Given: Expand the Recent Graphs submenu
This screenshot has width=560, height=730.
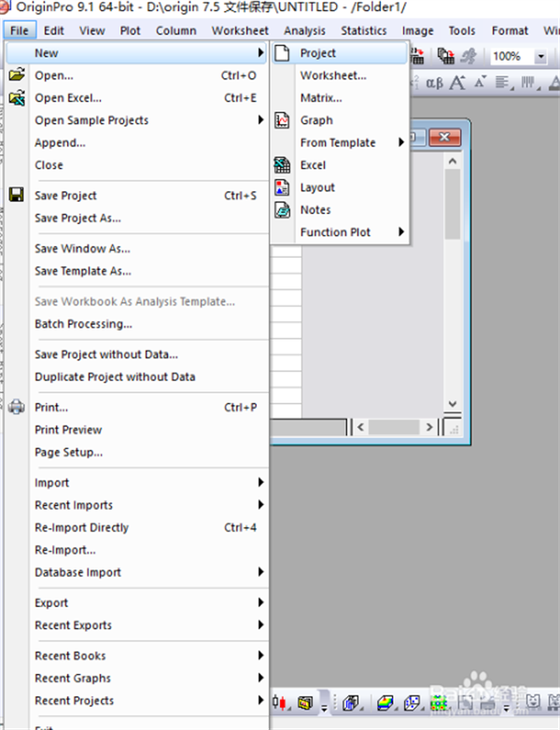Looking at the screenshot, I should pos(137,678).
